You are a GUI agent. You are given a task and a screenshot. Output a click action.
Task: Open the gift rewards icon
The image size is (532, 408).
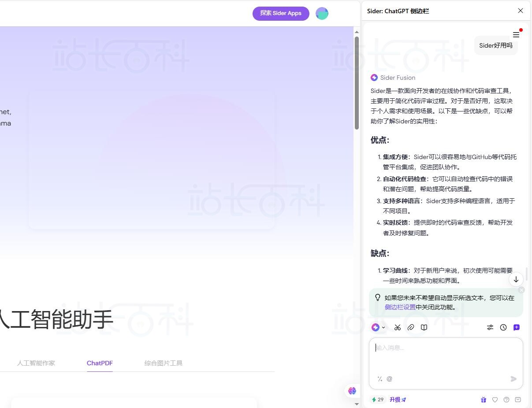tap(484, 400)
